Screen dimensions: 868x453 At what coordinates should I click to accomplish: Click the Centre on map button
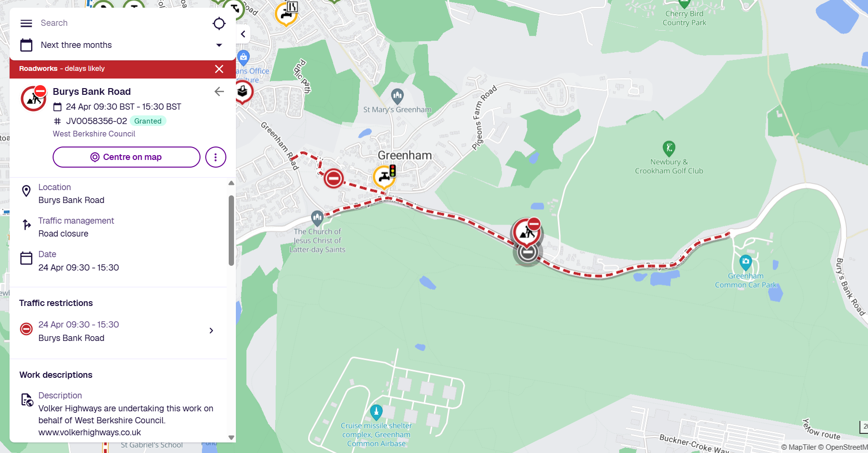(x=126, y=157)
